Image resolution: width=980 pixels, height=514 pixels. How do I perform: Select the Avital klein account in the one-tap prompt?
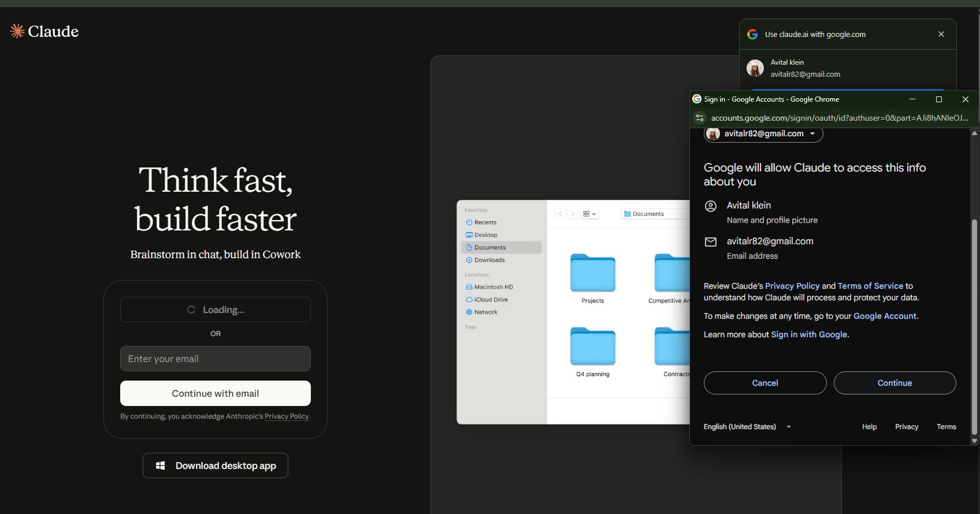[x=848, y=68]
